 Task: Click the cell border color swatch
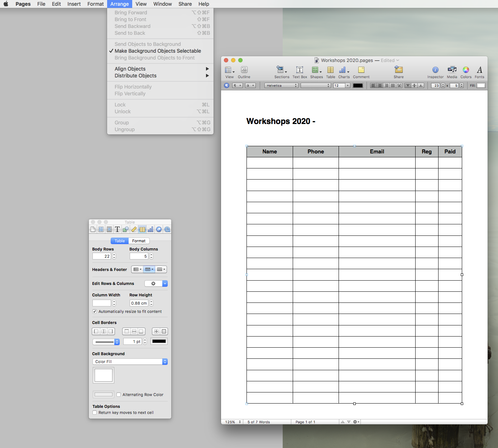point(159,342)
